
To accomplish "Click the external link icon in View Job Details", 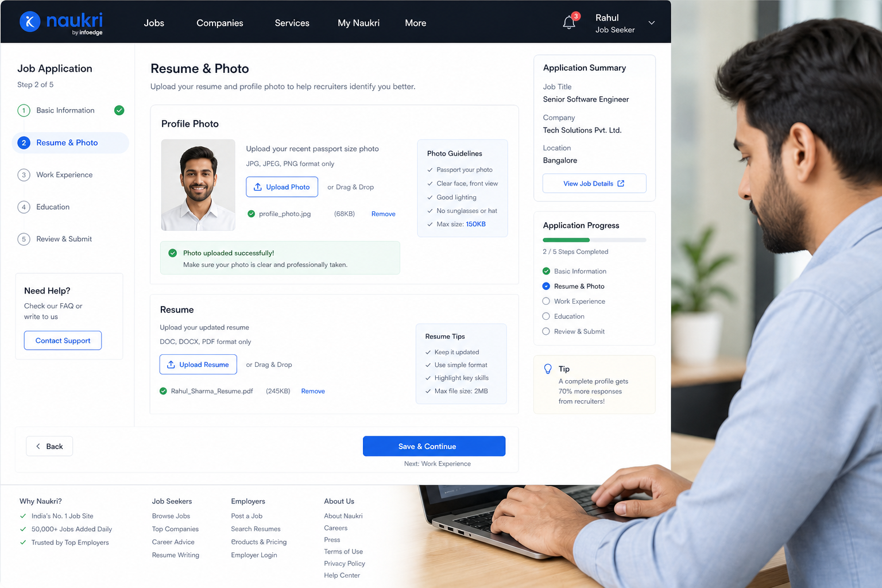I will pyautogui.click(x=621, y=184).
